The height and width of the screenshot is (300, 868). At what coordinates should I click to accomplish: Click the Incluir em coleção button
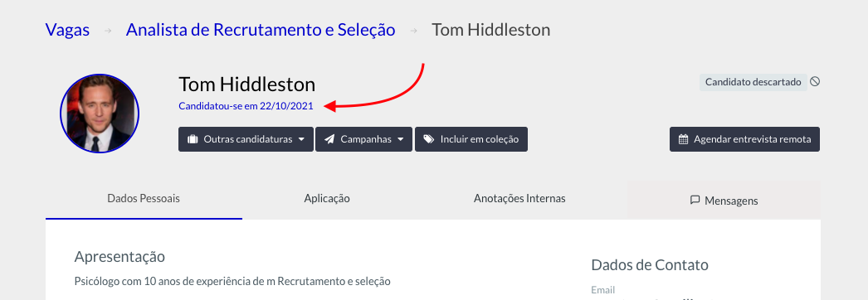point(471,139)
